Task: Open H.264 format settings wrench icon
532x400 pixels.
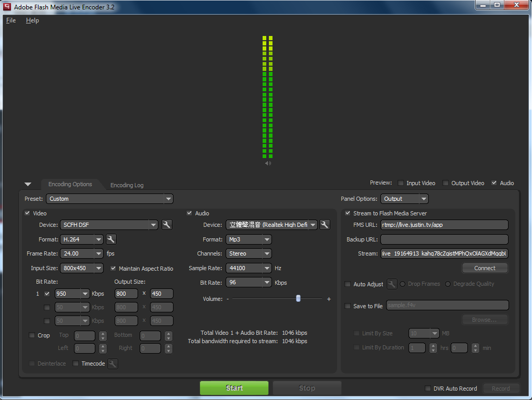Action: click(111, 239)
